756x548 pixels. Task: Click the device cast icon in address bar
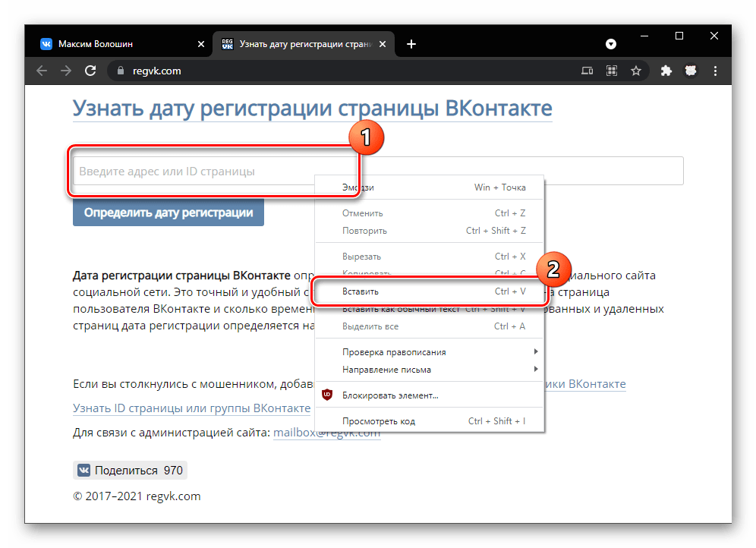(x=587, y=71)
